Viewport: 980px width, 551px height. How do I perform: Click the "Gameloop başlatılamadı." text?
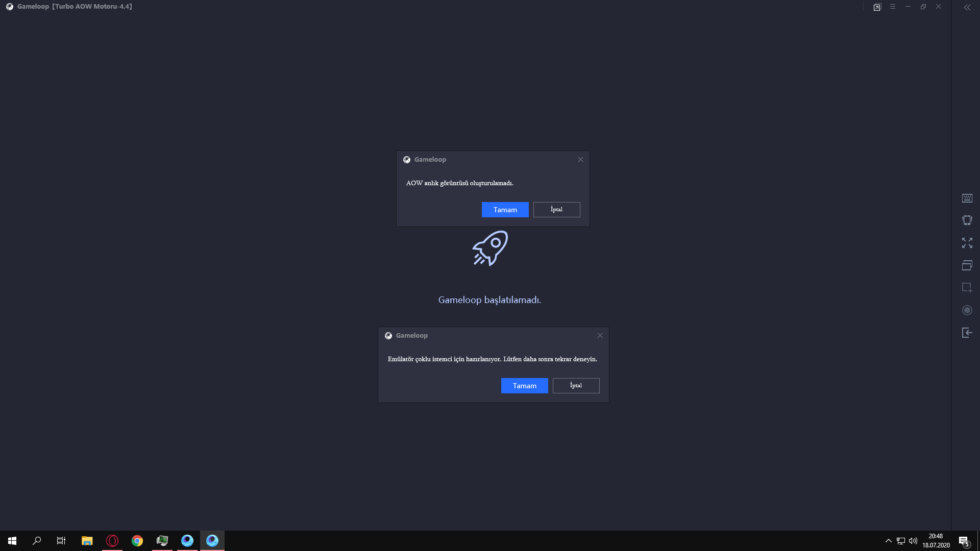pyautogui.click(x=489, y=300)
